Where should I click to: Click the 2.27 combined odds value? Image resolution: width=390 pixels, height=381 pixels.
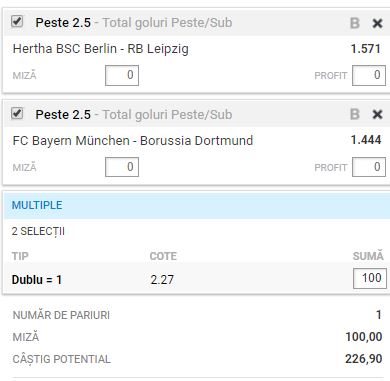[x=162, y=280]
